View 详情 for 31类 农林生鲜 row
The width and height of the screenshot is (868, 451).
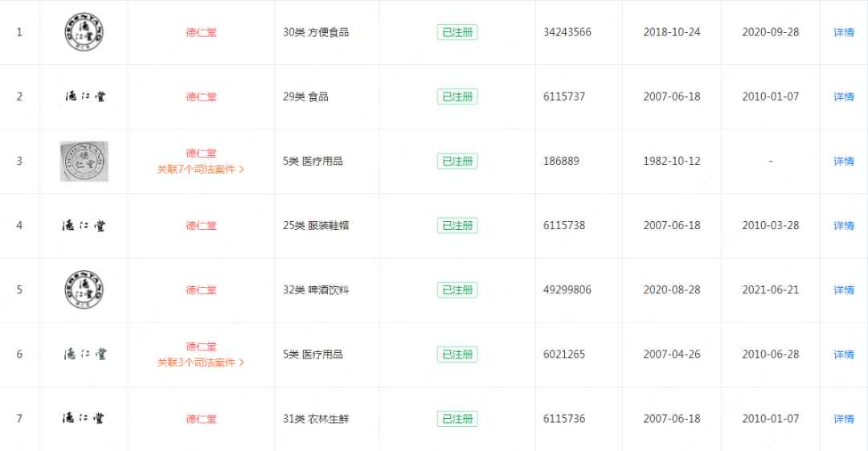click(x=844, y=419)
